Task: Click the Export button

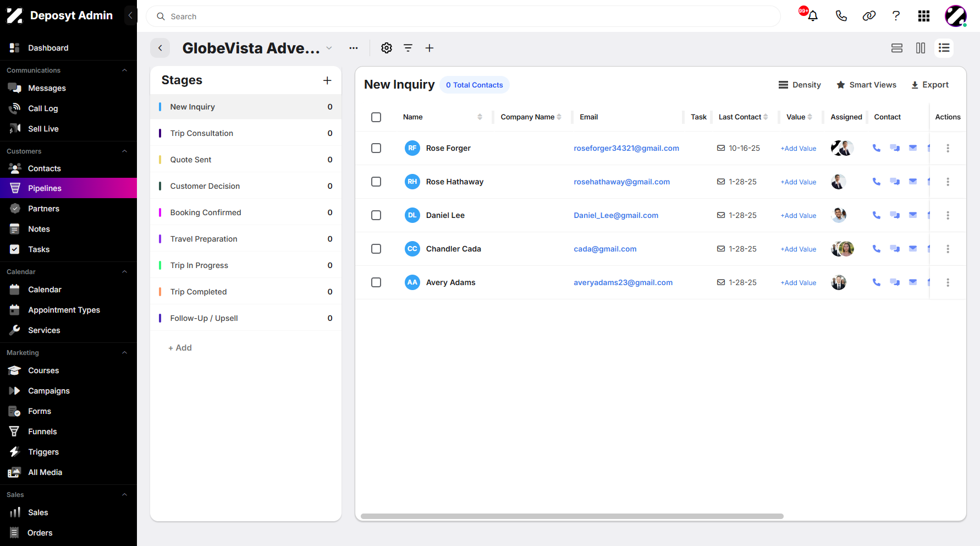Action: [930, 85]
